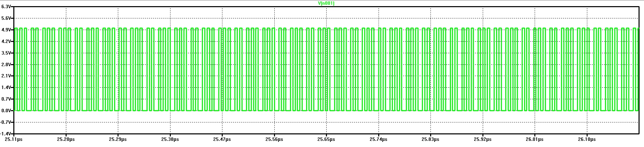The height and width of the screenshot is (147, 644).
Task: Click the 4.2V vertical axis label
Action: point(7,41)
